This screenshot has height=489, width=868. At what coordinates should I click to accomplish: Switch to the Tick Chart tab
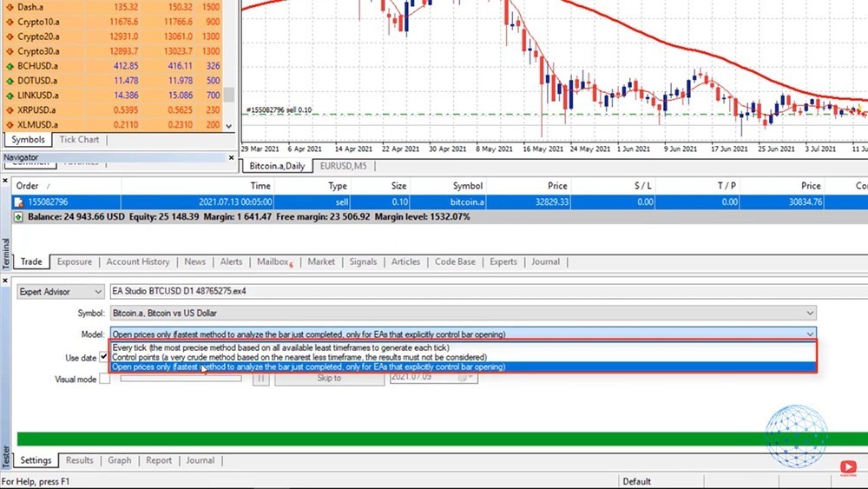pos(79,140)
